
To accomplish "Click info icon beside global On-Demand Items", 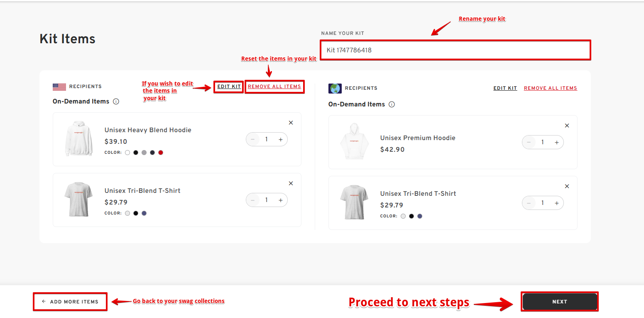I will point(392,104).
